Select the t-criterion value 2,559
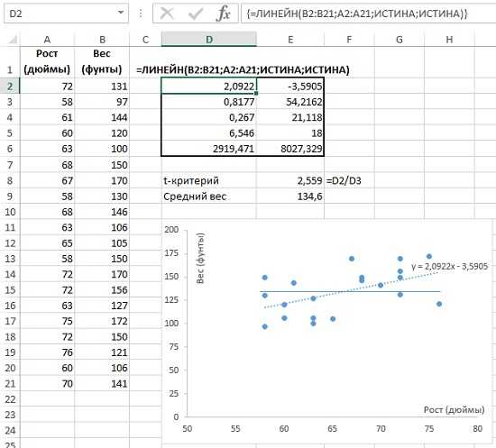496x448 pixels. pyautogui.click(x=290, y=180)
